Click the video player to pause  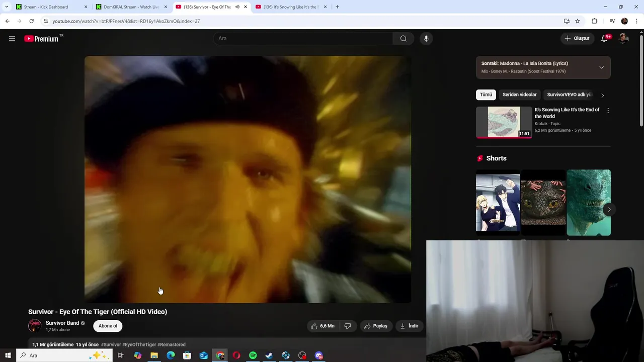(x=248, y=179)
